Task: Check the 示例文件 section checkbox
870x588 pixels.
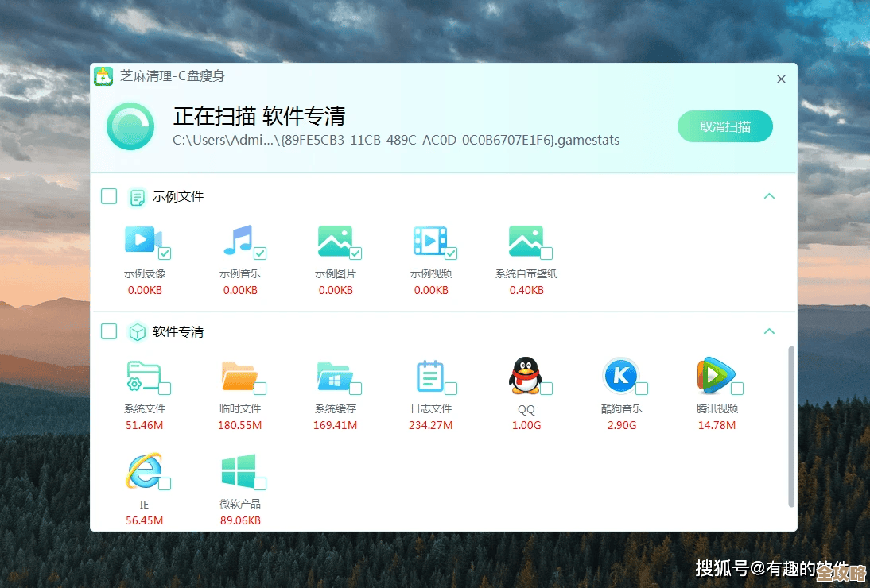Action: click(x=109, y=196)
